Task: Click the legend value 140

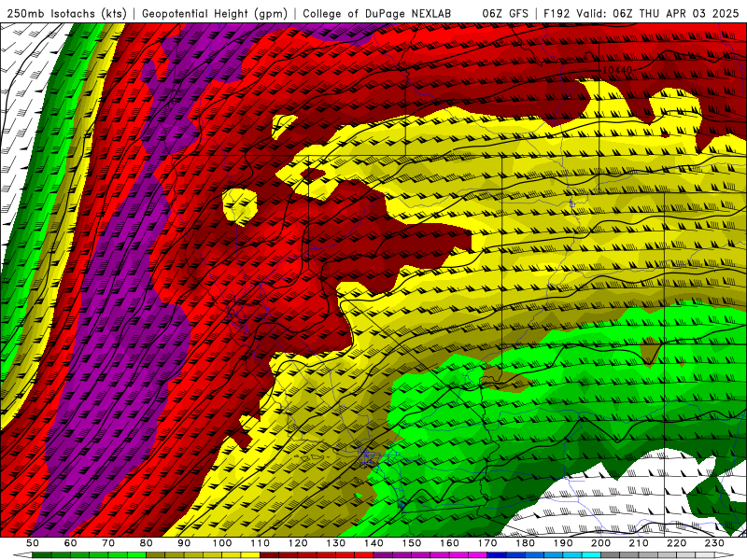Action: (374, 543)
